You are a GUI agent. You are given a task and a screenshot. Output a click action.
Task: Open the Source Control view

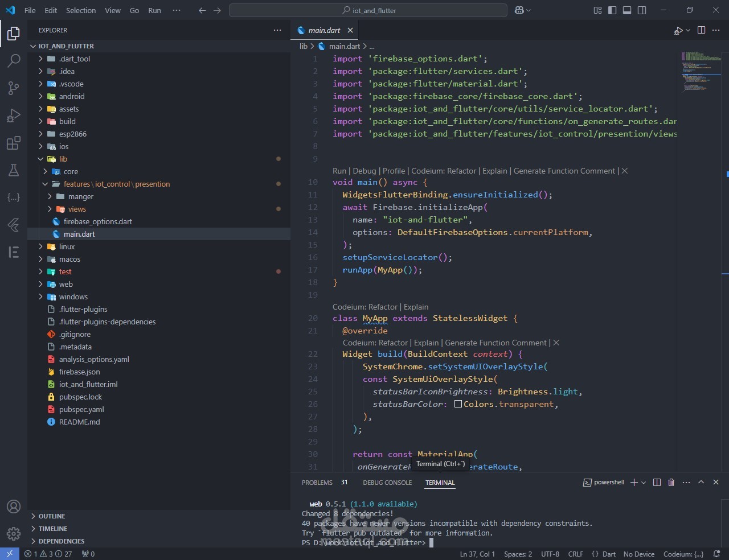(x=14, y=88)
